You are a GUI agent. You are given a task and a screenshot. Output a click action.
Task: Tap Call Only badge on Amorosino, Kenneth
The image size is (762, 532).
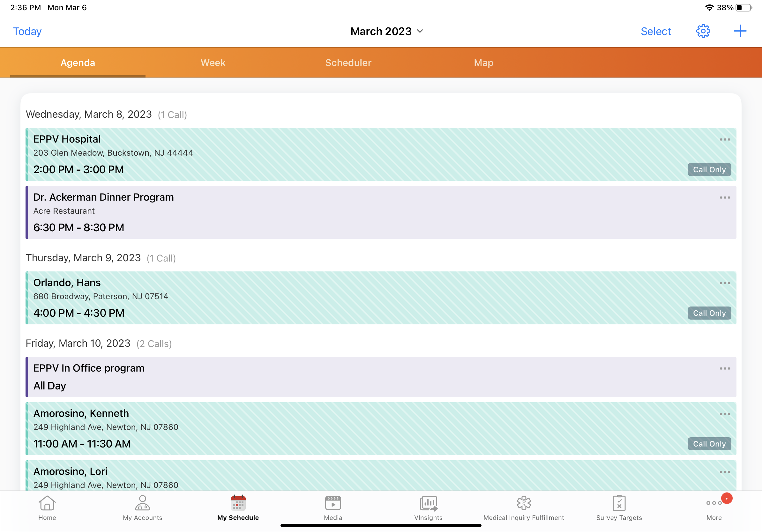(709, 444)
